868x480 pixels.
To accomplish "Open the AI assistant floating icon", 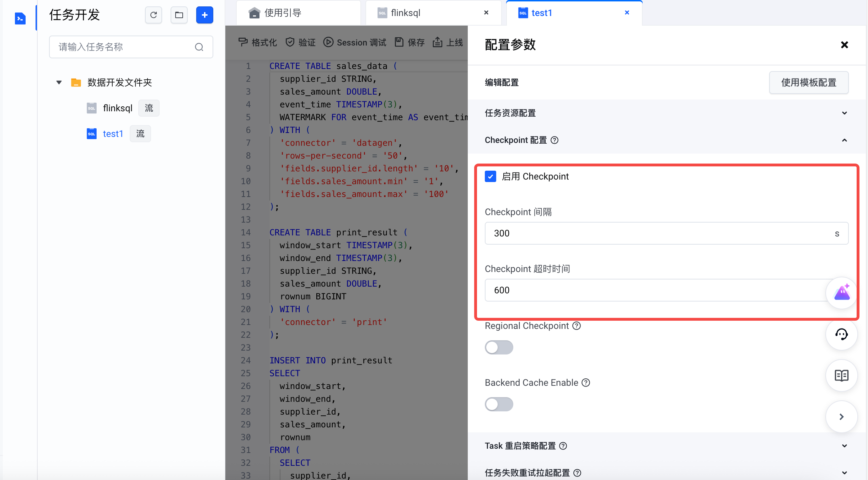I will coord(841,293).
